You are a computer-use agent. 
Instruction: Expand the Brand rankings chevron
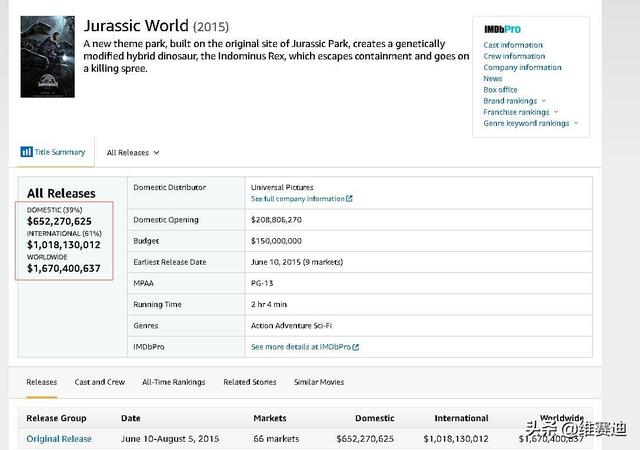(544, 100)
